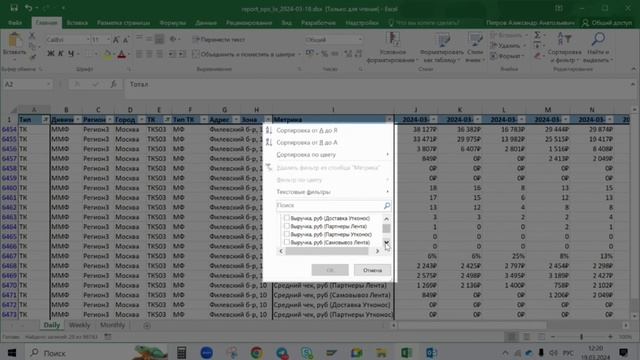Open the Адрес column filter dropdown
Screen dimensions: 640x360
(x=236, y=120)
